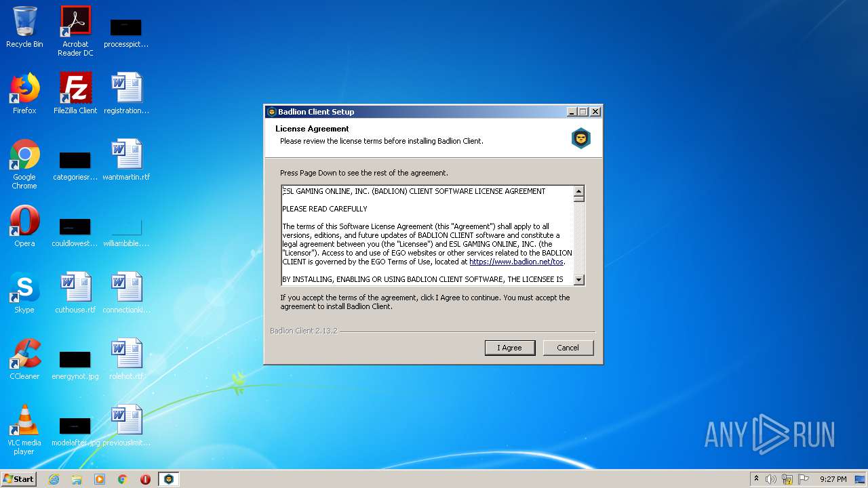Image resolution: width=868 pixels, height=488 pixels.
Task: Open the Action Center flag icon
Action: 804,479
